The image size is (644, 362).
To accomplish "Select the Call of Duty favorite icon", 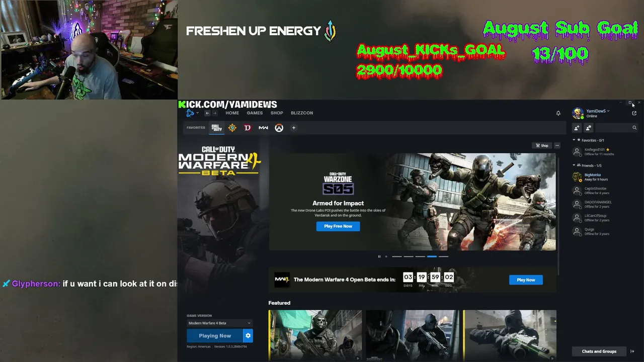I will pyautogui.click(x=216, y=128).
